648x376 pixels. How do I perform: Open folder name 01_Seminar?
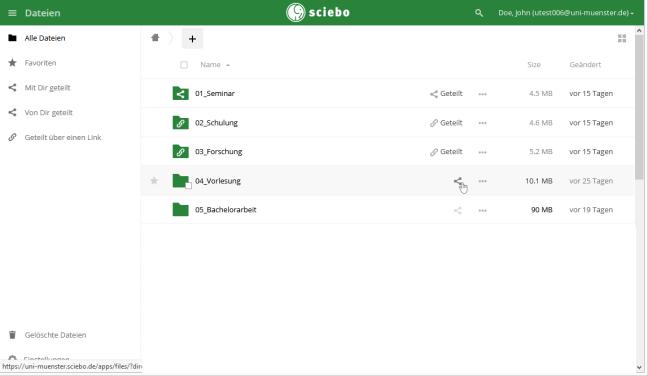(x=215, y=93)
